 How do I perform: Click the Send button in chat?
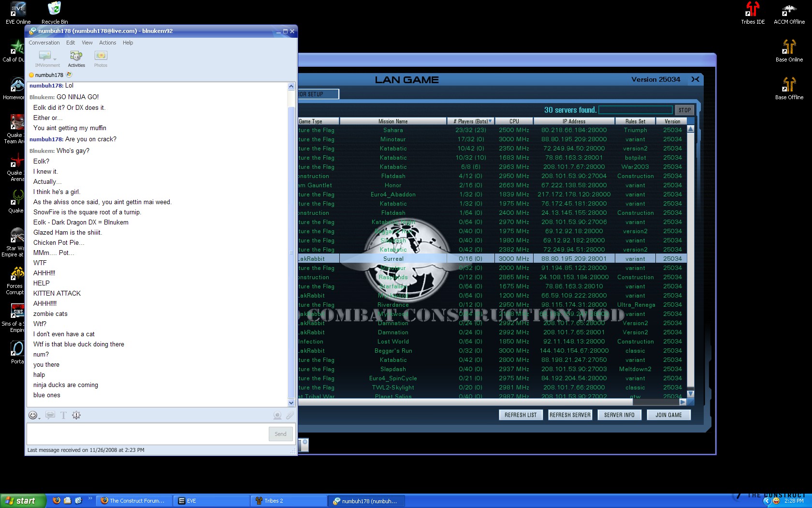tap(280, 434)
